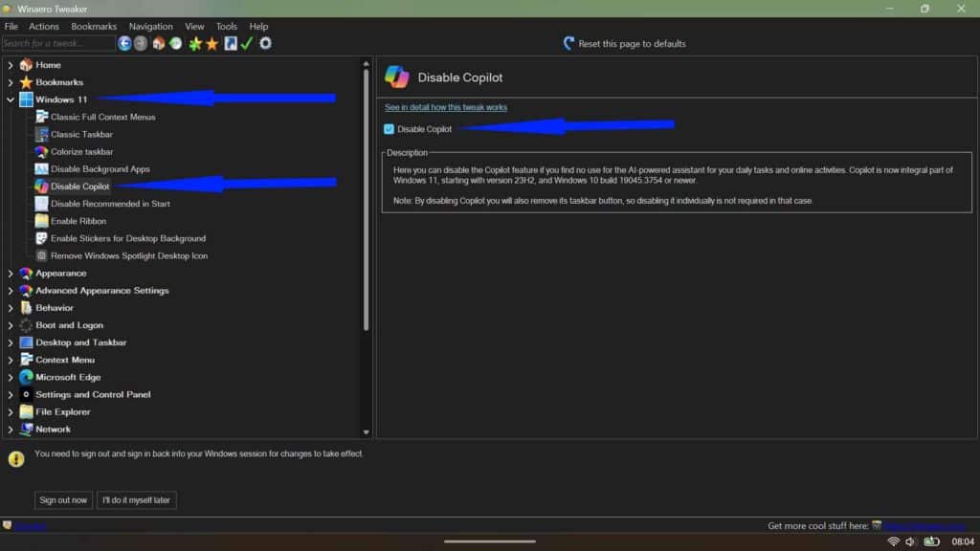The image size is (980, 551).
Task: Click the forward navigation arrow icon
Action: pyautogui.click(x=140, y=43)
